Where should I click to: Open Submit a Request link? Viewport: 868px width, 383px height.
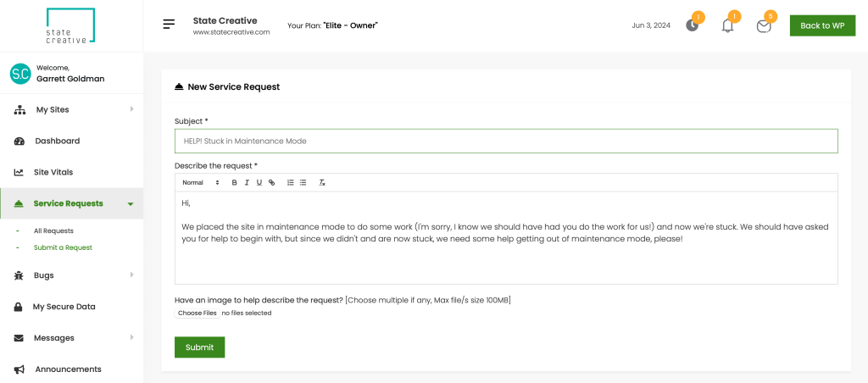coord(63,247)
